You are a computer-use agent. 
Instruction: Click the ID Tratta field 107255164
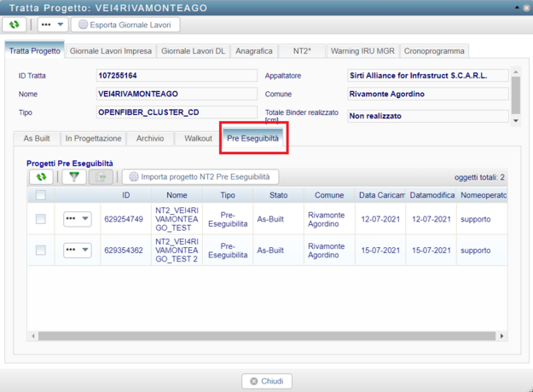(177, 75)
